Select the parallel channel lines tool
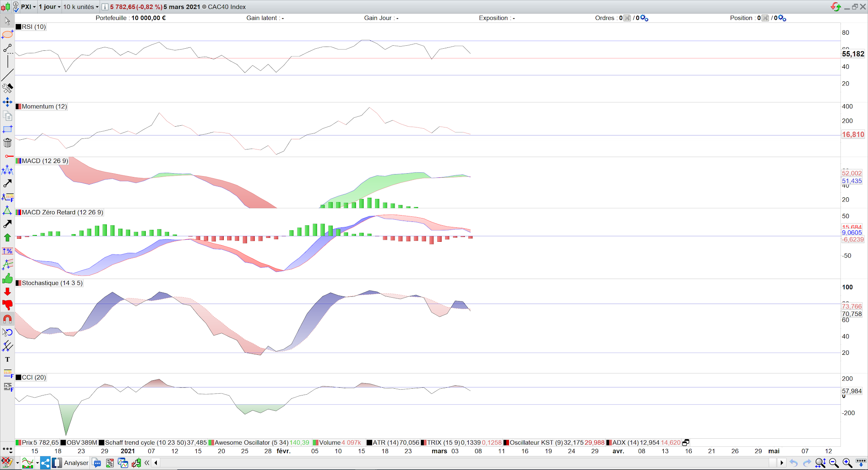 (x=7, y=346)
